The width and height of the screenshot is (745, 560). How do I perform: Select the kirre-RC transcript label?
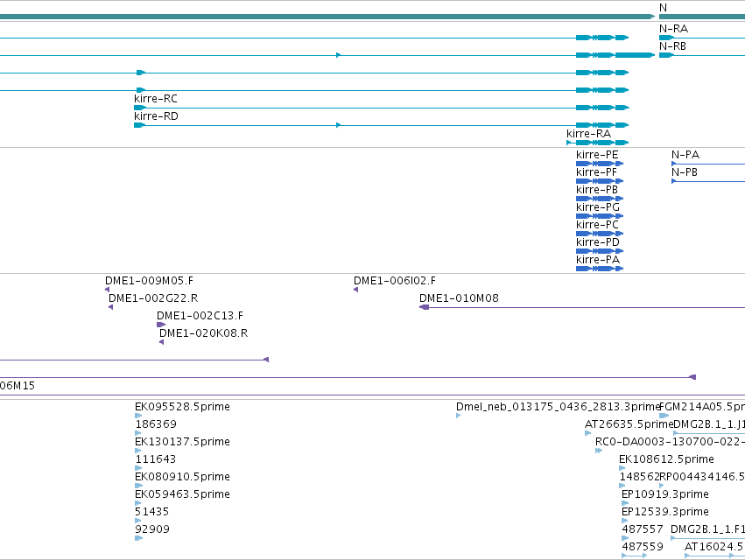point(155,98)
